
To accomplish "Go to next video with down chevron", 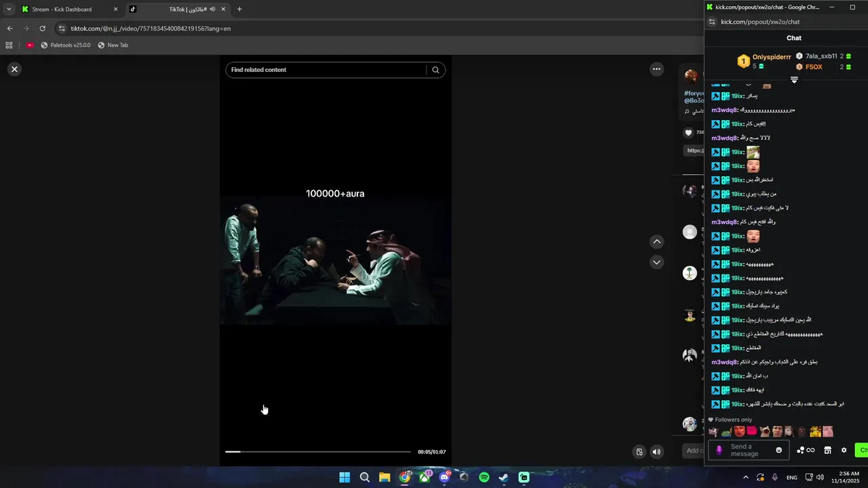I will [656, 262].
